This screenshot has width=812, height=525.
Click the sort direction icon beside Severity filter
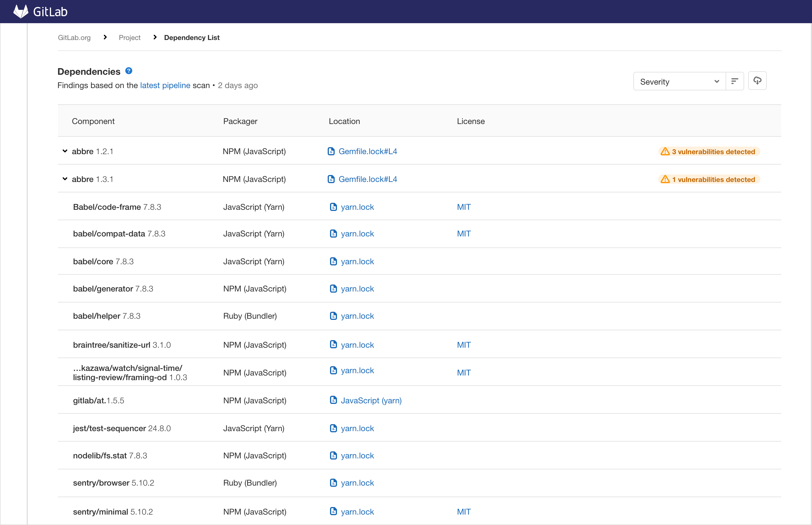734,81
